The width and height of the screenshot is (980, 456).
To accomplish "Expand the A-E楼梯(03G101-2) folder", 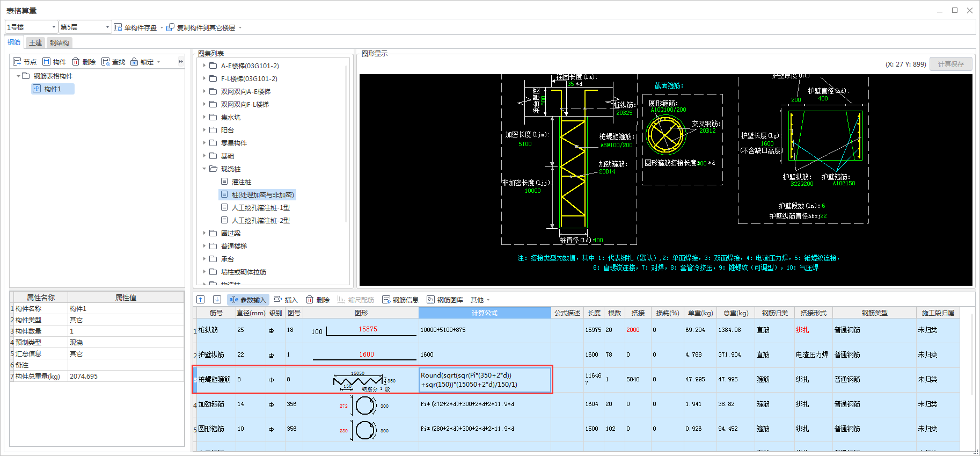I will pos(204,66).
